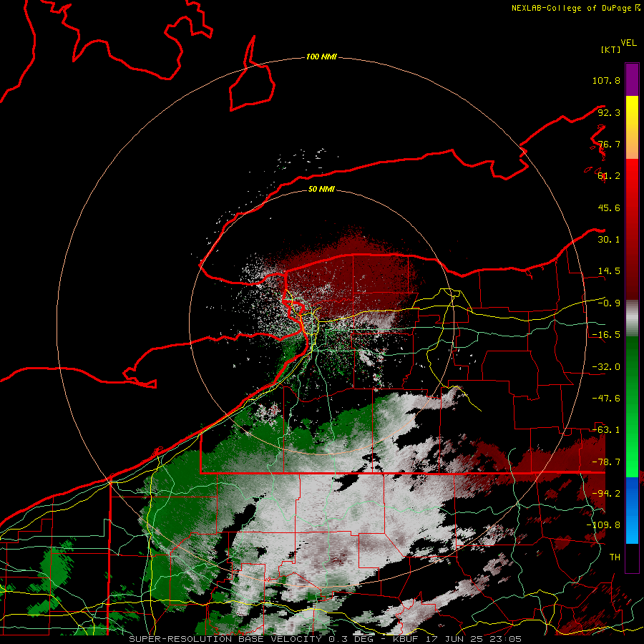Select the 14.5 velocity scale value
This screenshot has height=644, width=644.
point(609,271)
